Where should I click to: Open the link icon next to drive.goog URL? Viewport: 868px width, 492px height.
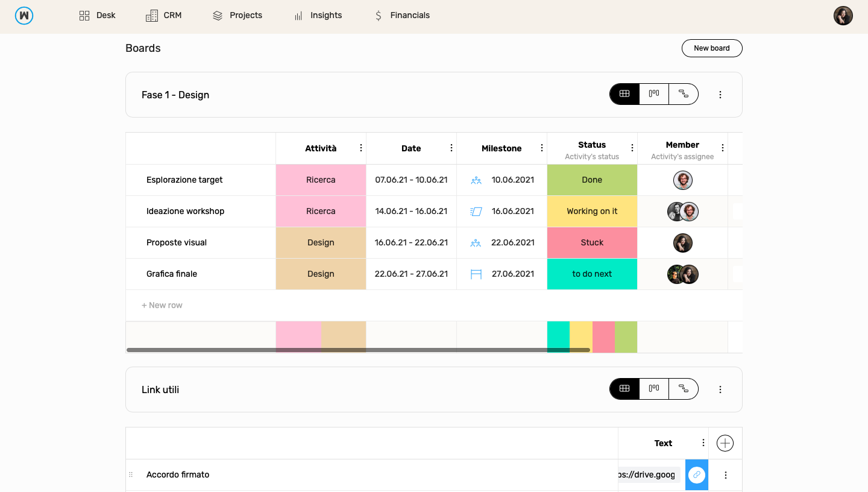point(697,475)
